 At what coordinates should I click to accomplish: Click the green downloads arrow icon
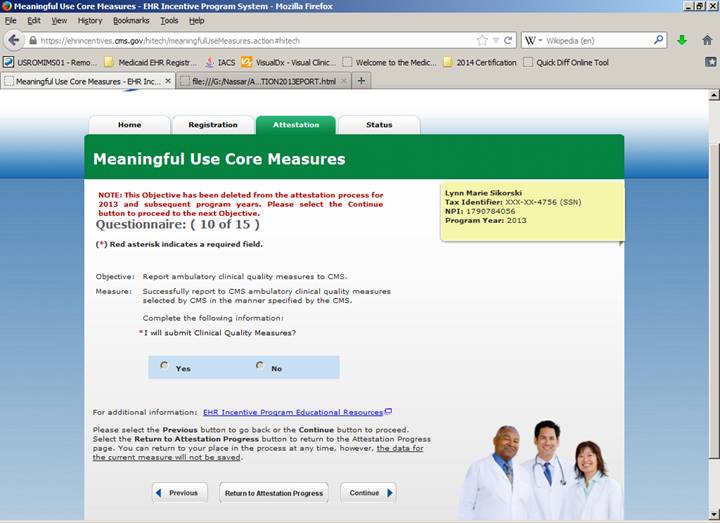[682, 41]
